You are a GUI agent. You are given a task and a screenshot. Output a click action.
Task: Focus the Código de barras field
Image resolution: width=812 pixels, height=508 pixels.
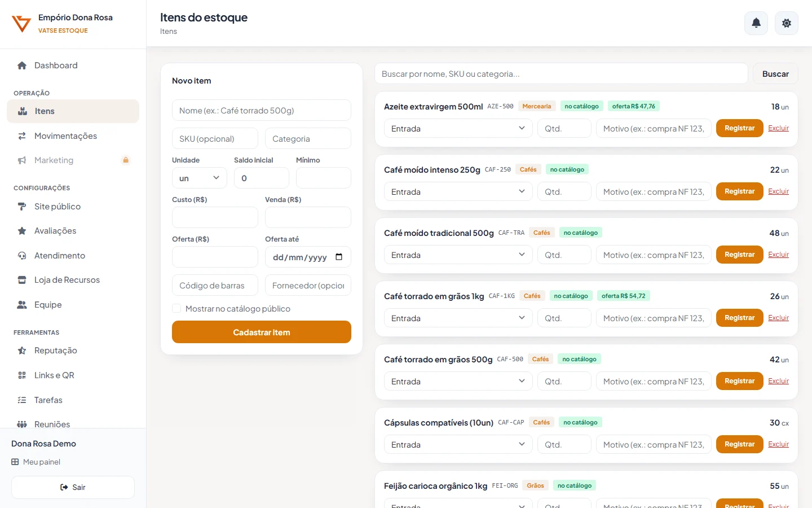[x=215, y=285]
